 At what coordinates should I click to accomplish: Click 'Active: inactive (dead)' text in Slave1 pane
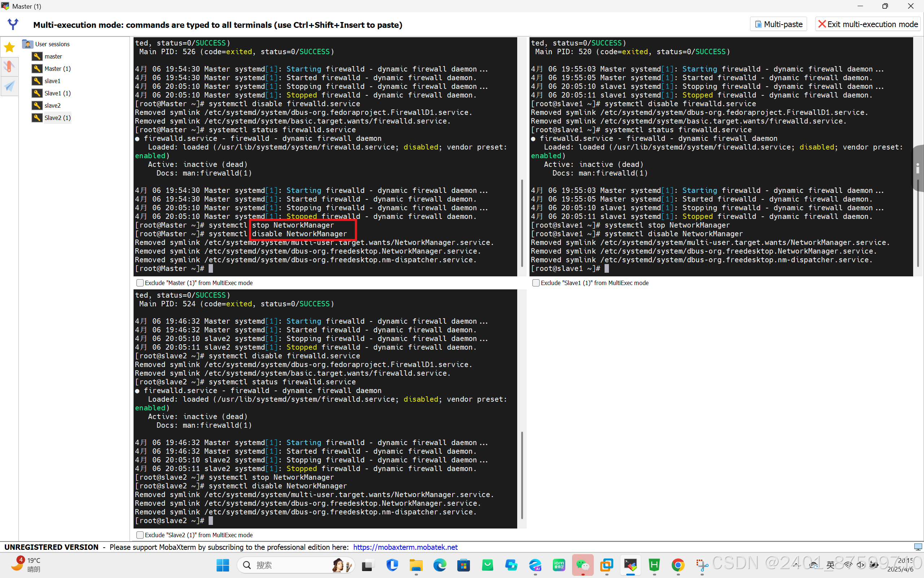coord(594,164)
